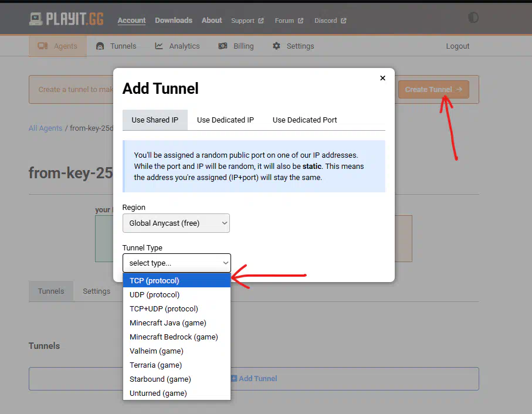Image resolution: width=532 pixels, height=414 pixels.
Task: Open the Settings navigation item
Action: click(x=293, y=46)
